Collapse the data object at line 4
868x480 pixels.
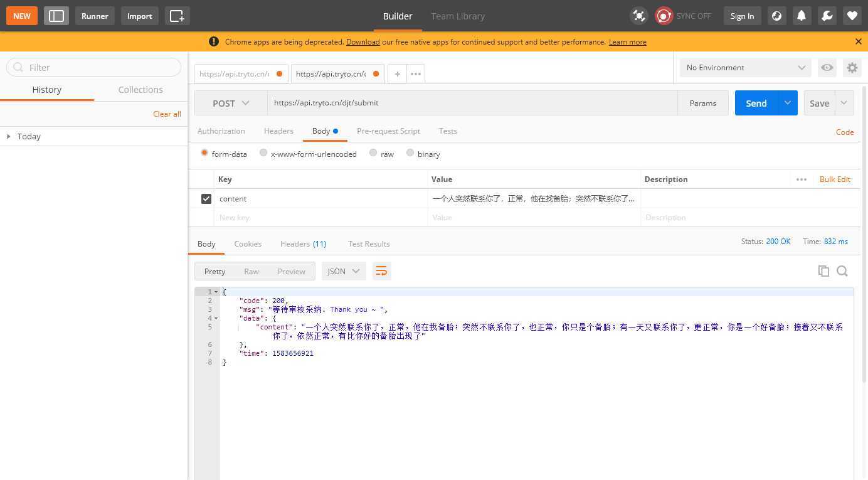[x=216, y=318]
